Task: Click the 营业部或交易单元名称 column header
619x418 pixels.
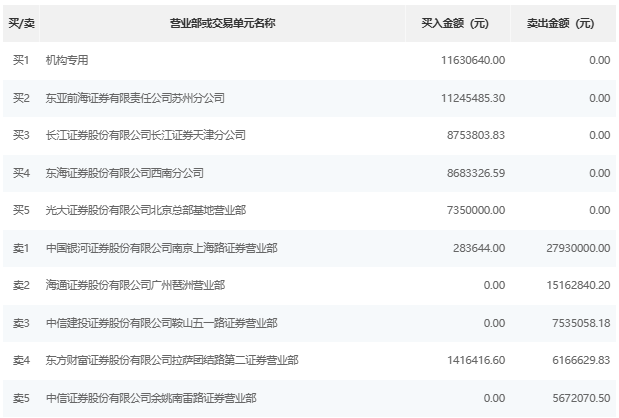Action: [x=223, y=23]
